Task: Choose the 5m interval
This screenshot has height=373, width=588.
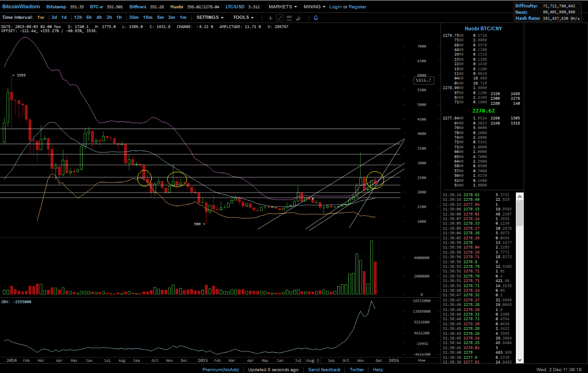Action: click(160, 17)
